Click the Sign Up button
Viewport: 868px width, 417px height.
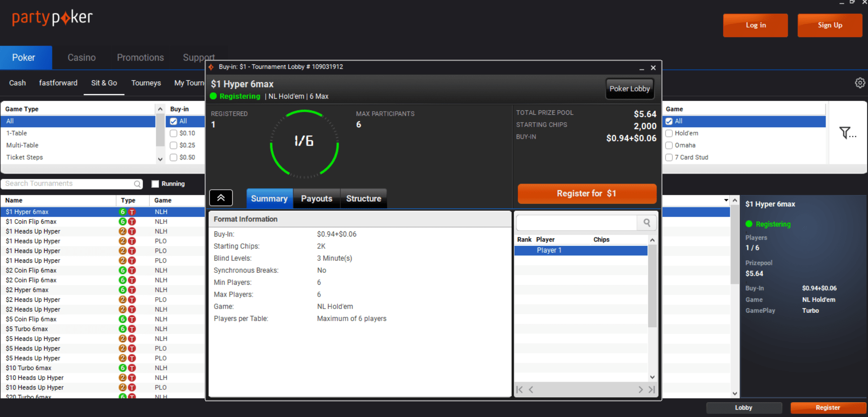pos(830,25)
